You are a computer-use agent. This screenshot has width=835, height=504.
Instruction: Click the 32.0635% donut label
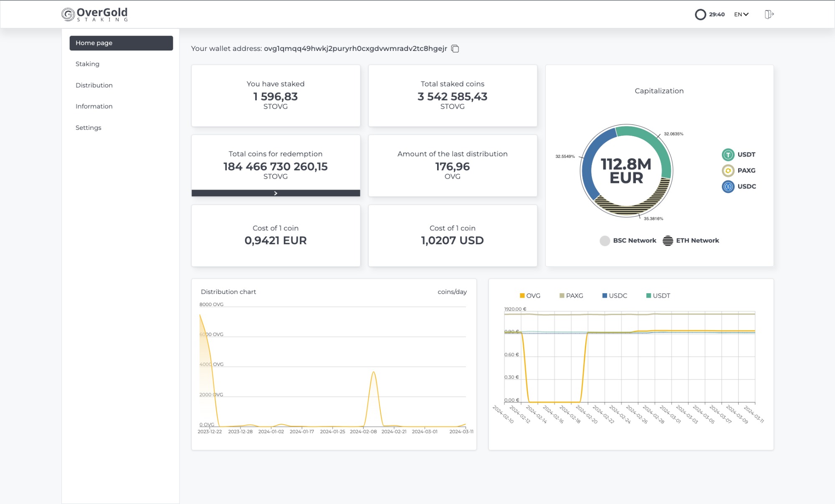point(673,134)
